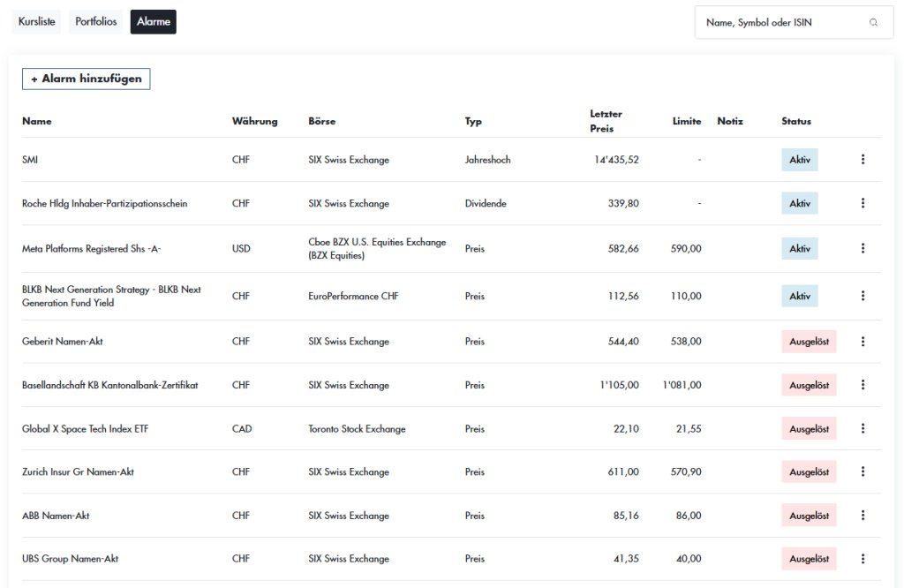Expand the options menu for BLKB Next Generation fund
Viewport: 904px width, 588px height.
[x=863, y=296]
